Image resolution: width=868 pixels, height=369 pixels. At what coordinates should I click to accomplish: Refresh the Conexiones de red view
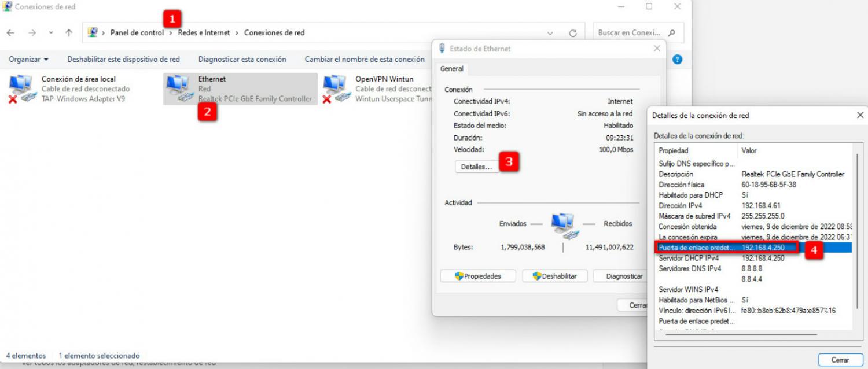coord(573,33)
